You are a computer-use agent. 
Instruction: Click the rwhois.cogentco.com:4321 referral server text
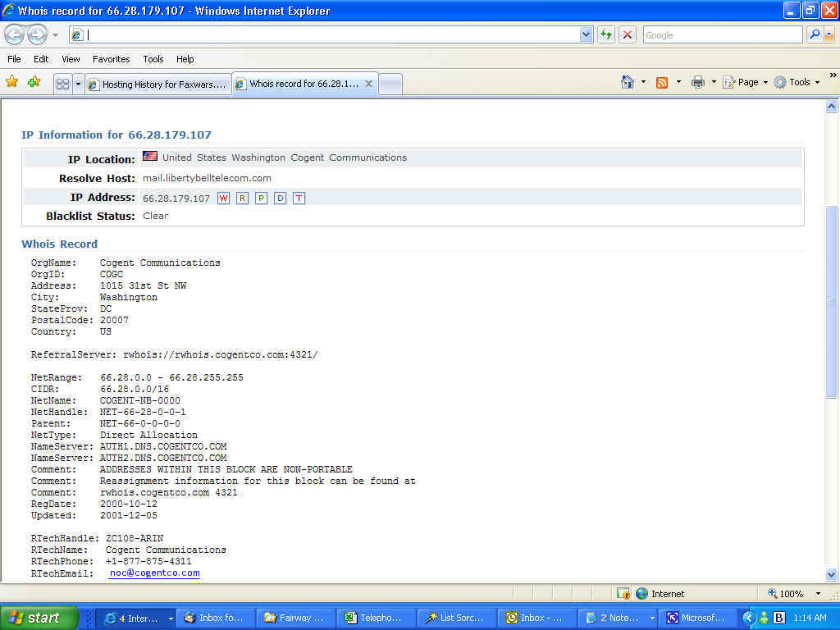click(221, 354)
